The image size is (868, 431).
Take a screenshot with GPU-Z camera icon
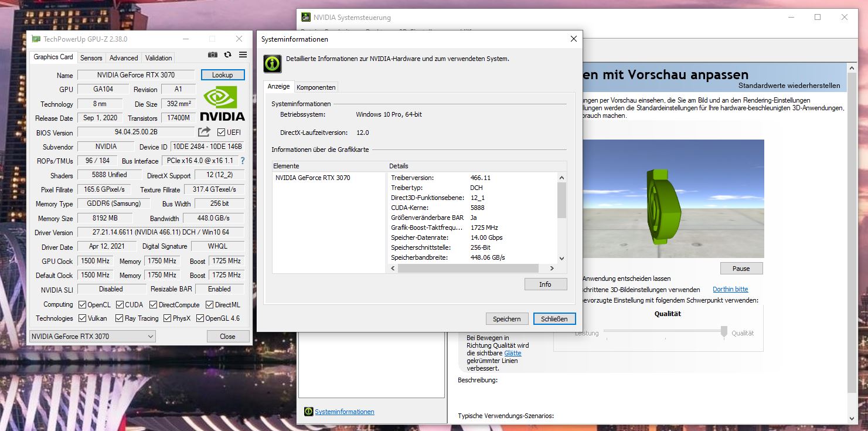[213, 55]
